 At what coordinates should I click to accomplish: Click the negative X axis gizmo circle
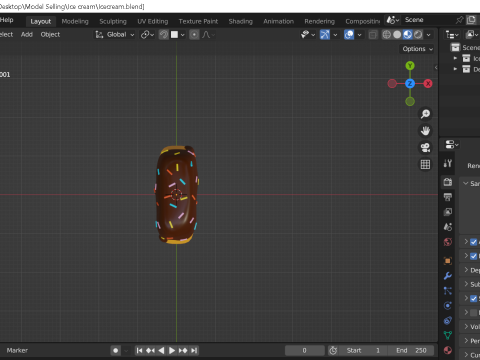pyautogui.click(x=392, y=84)
